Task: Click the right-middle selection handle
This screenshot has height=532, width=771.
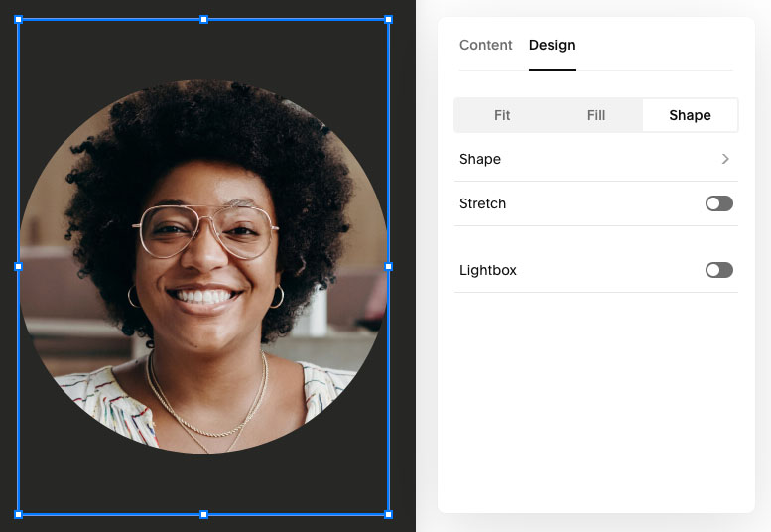Action: pos(388,266)
